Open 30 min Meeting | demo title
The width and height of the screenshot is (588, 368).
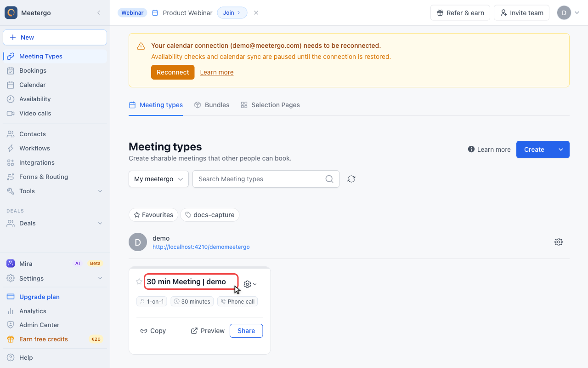(x=187, y=282)
